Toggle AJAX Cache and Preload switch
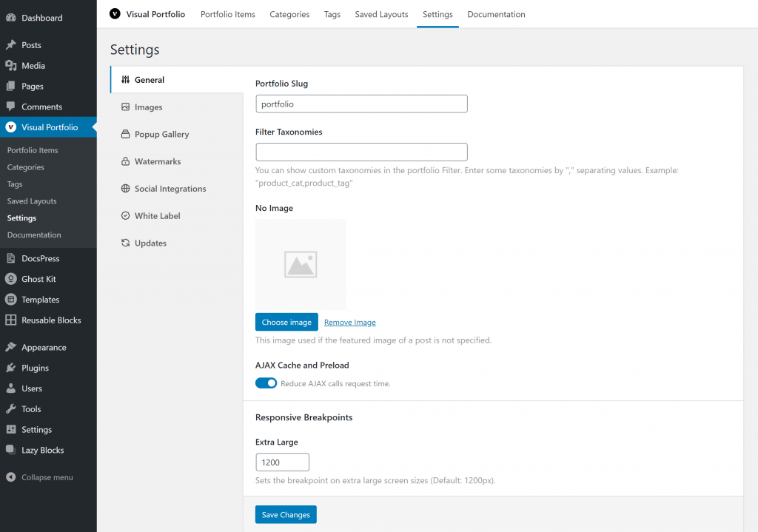758x532 pixels. pyautogui.click(x=266, y=383)
